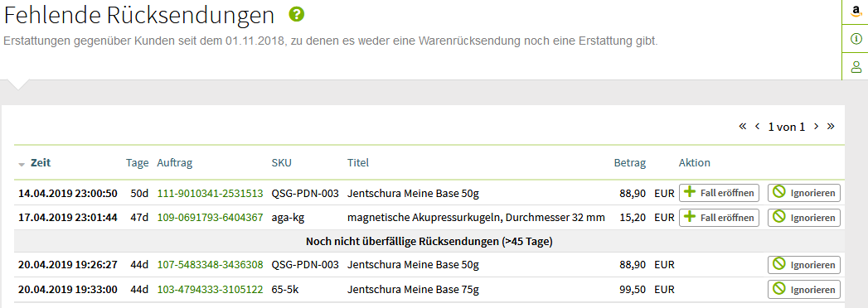Open order link 107-5483348-3436308
Image resolution: width=868 pixels, height=308 pixels.
211,266
